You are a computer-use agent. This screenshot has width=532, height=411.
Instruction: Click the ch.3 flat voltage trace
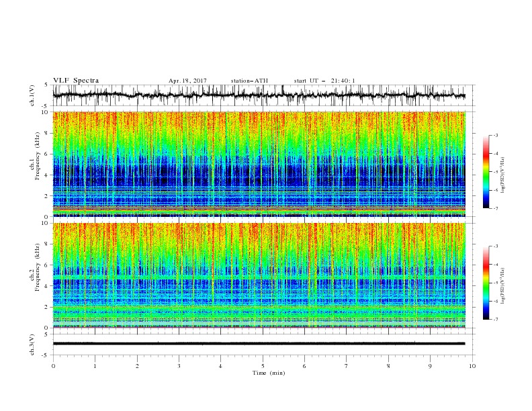[259, 344]
